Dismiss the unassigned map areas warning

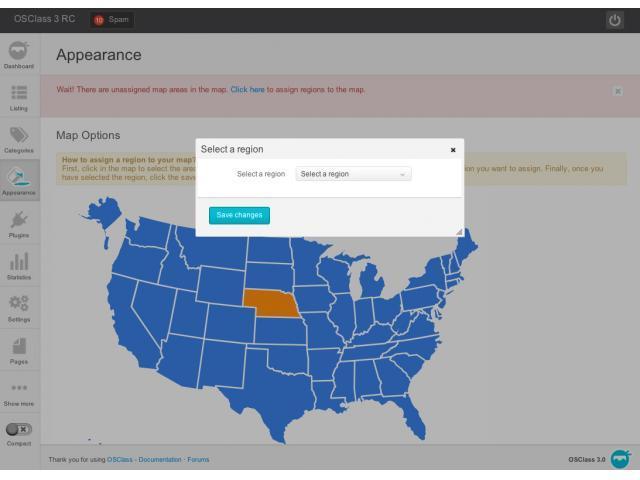click(x=618, y=91)
